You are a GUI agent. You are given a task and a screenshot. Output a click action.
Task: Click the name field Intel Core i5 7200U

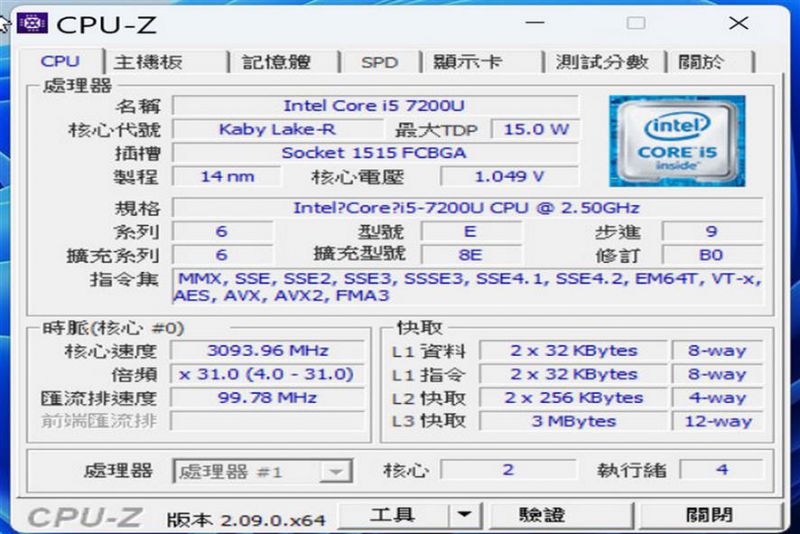(x=375, y=106)
